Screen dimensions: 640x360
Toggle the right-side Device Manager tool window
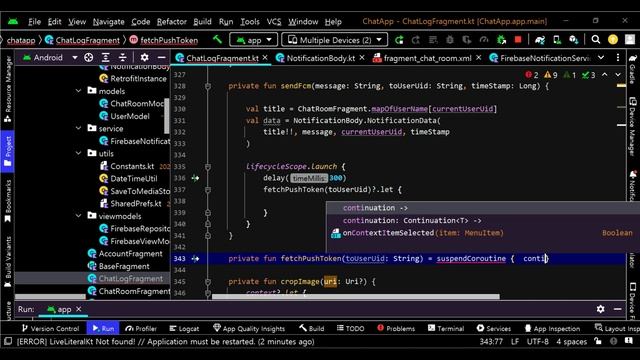pyautogui.click(x=633, y=127)
